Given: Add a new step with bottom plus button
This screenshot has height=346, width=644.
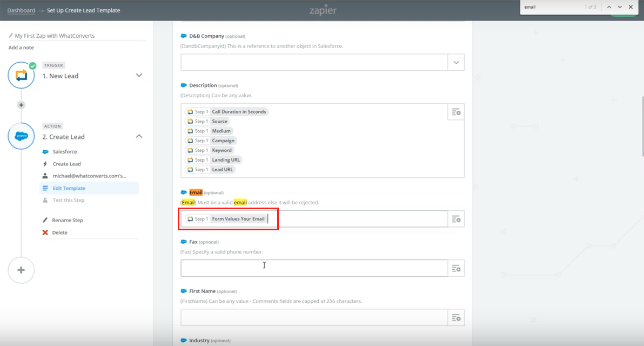Looking at the screenshot, I should 21,270.
